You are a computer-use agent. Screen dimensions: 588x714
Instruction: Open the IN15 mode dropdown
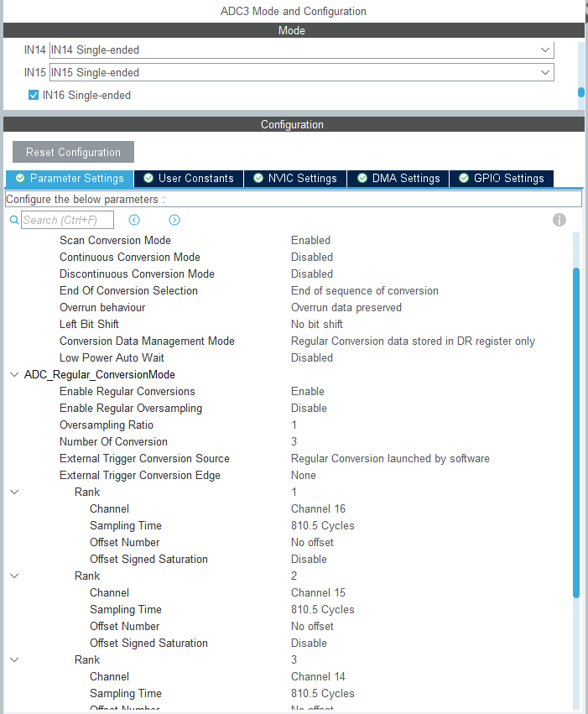[x=301, y=72]
